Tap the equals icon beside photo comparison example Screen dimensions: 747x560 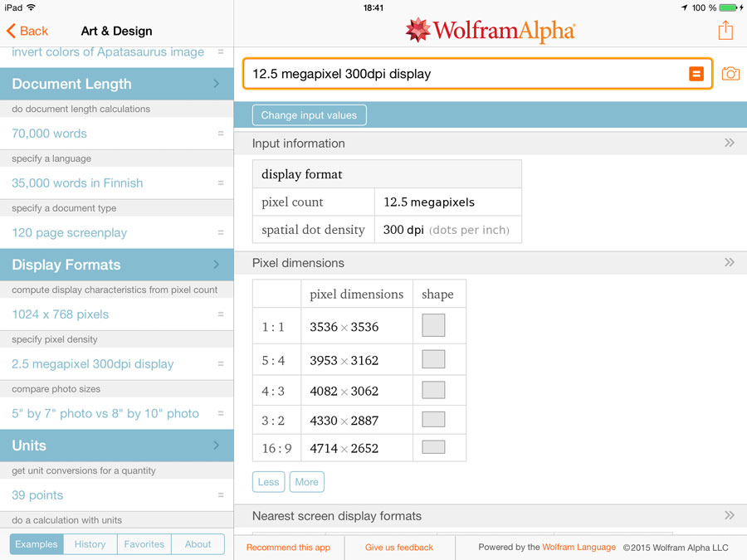coord(221,413)
